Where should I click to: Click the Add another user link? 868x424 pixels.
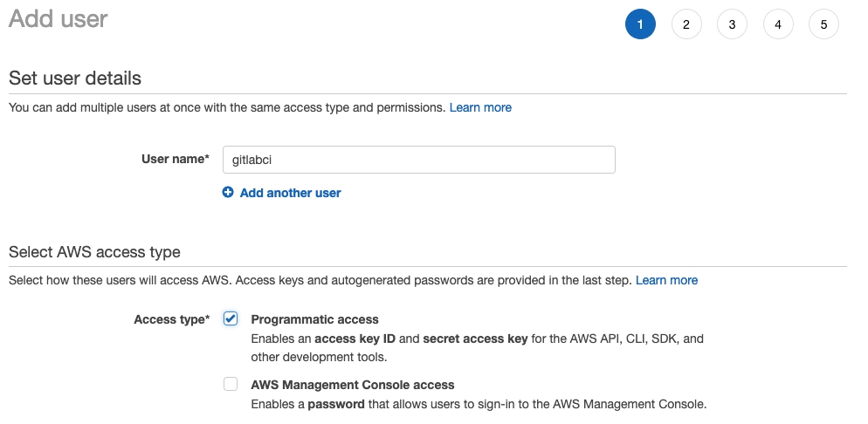pos(290,193)
